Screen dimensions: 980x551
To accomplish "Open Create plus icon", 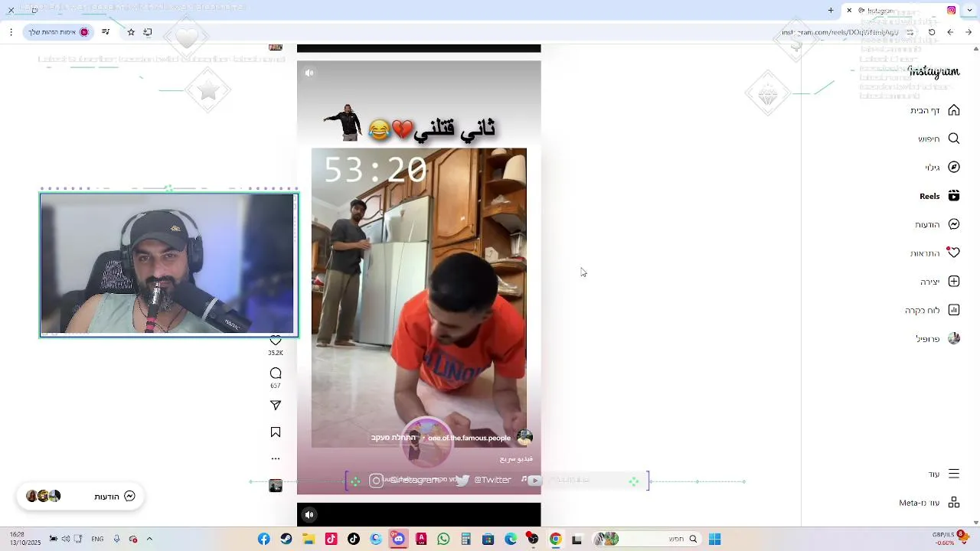I will (954, 282).
